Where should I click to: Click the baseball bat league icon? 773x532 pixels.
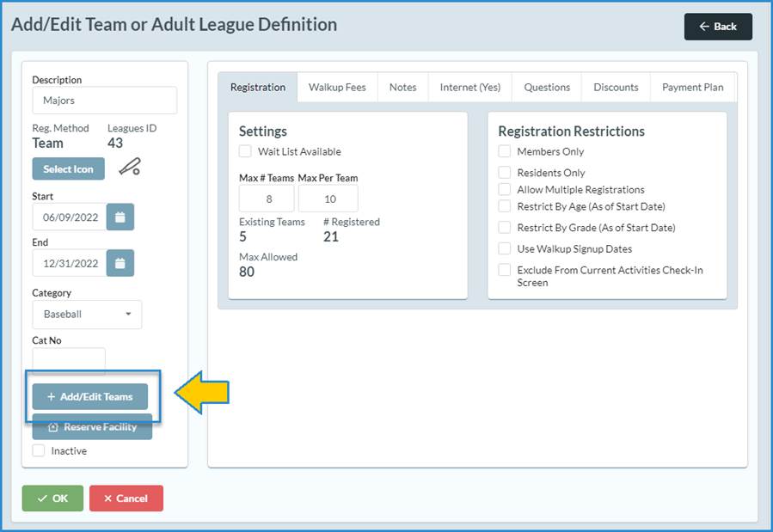(129, 168)
